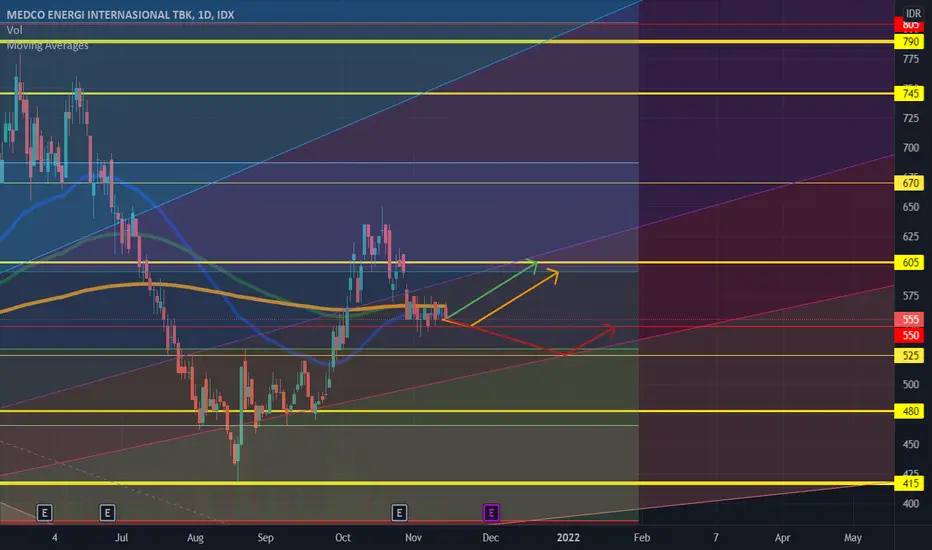Viewport: 932px width, 550px height.
Task: Click the 625 value on the price axis
Action: (911, 237)
